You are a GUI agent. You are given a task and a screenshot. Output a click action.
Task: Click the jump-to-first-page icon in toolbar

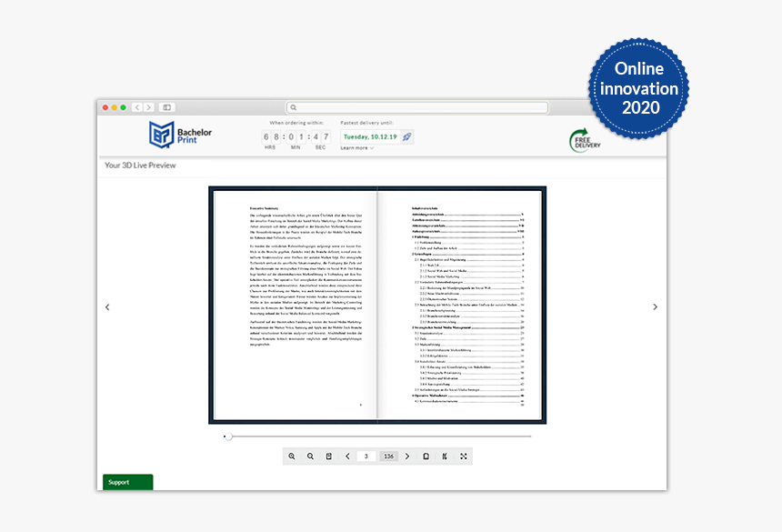445,457
